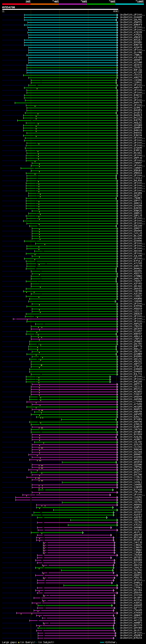
Task: Select the UniRef100_B7FUC3 label
Action: (x=131, y=261)
